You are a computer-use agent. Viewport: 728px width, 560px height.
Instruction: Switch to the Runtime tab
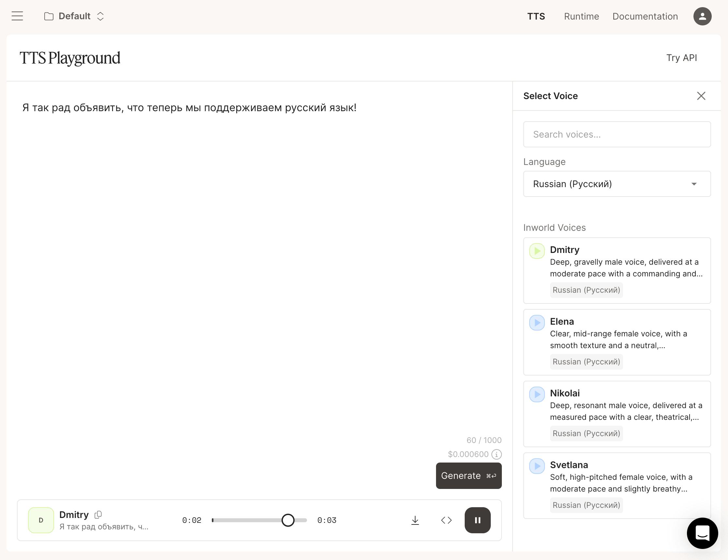tap(581, 16)
